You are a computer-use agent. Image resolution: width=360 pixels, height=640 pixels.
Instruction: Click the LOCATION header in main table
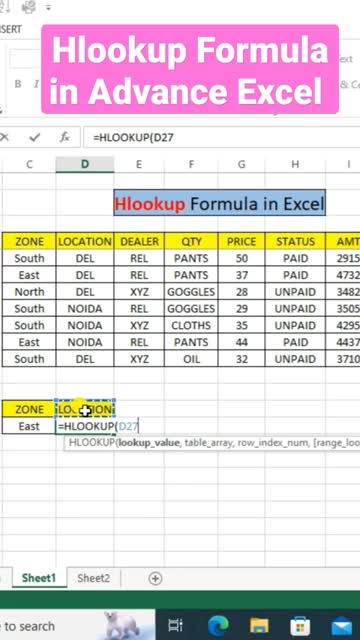click(85, 241)
